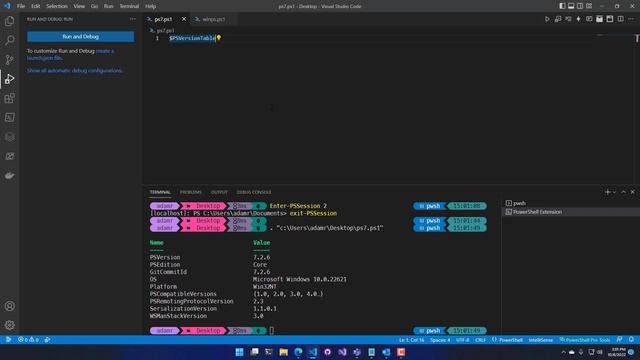
Task: Open the Extensions view
Action: pos(9,98)
